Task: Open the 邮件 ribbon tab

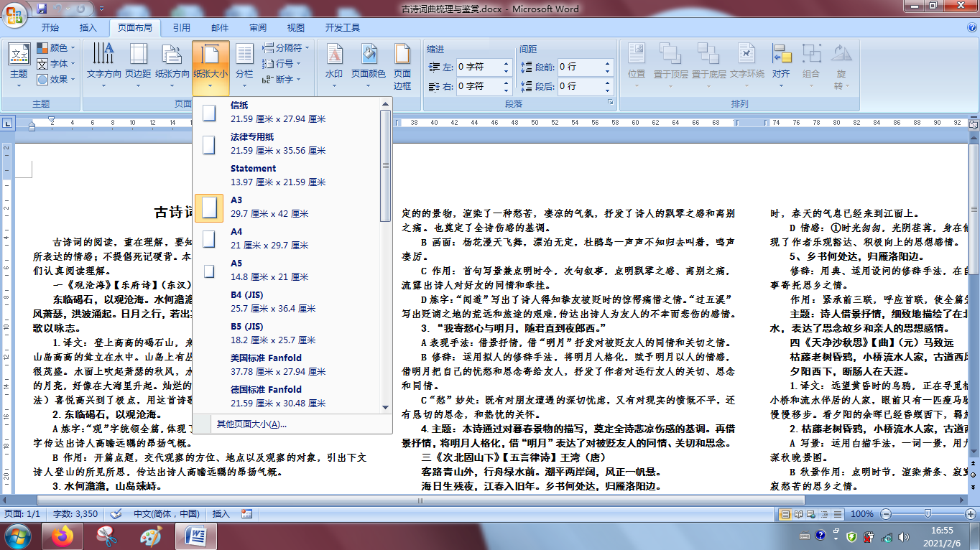Action: tap(219, 27)
